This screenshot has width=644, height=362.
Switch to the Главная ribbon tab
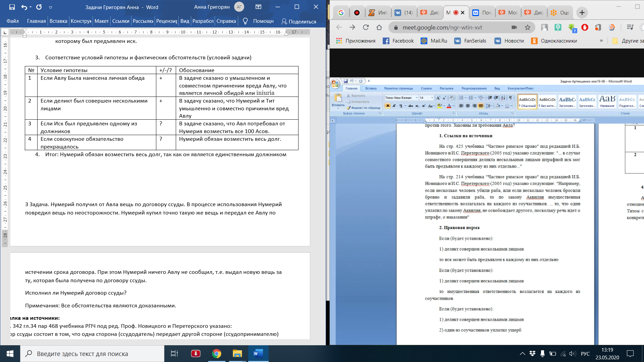36,21
